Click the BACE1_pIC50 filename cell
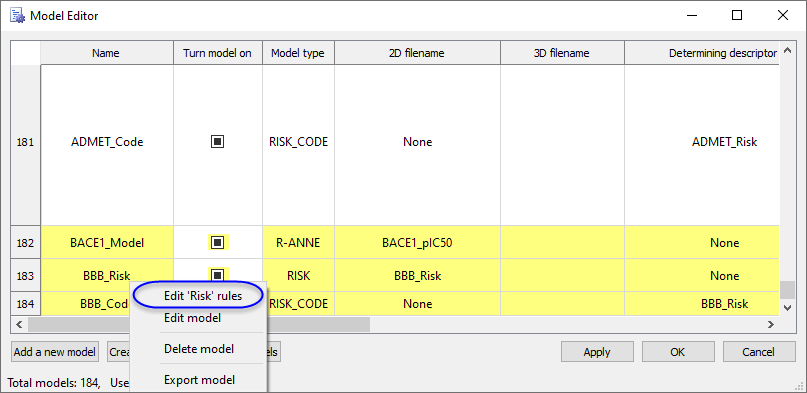The height and width of the screenshot is (393, 807). (x=417, y=242)
